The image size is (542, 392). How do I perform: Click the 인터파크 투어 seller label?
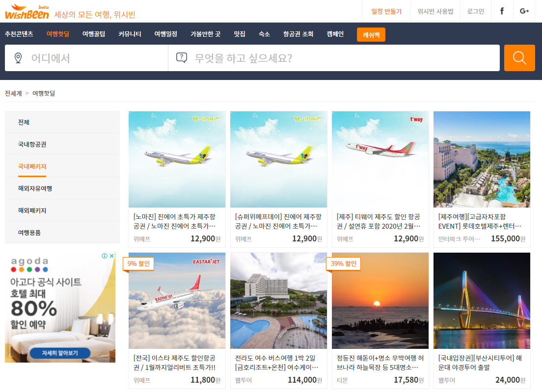pyautogui.click(x=459, y=239)
